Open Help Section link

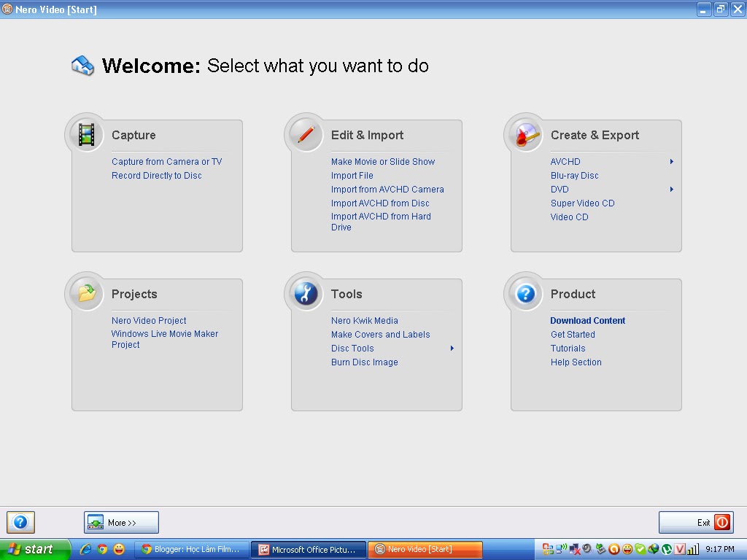(576, 362)
